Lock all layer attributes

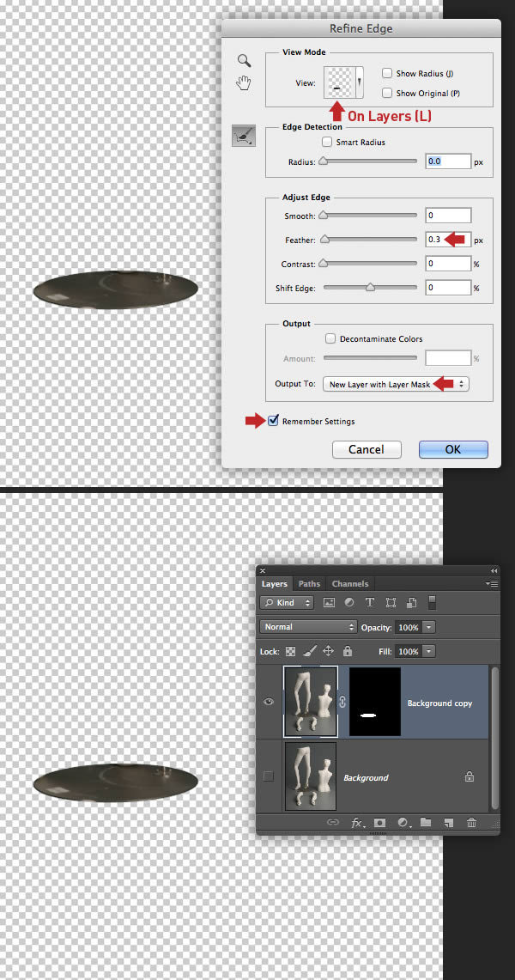[x=348, y=651]
